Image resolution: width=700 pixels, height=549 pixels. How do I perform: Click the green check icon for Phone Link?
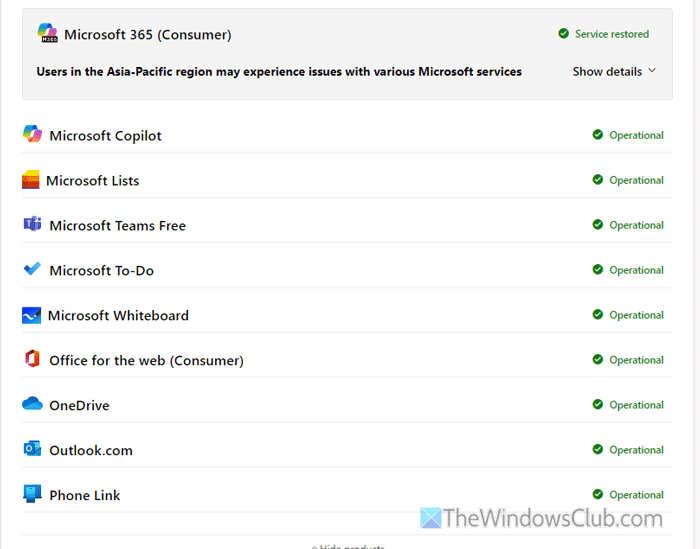598,495
